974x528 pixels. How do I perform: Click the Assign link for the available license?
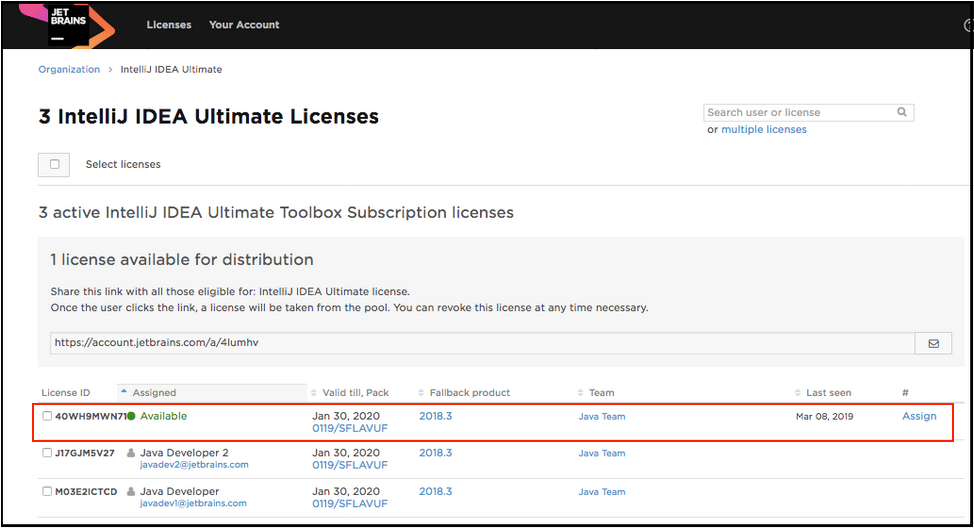(919, 416)
